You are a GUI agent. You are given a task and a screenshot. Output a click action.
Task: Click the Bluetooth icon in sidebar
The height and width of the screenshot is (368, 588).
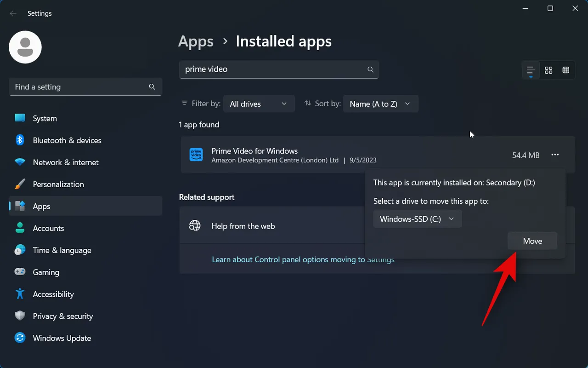tap(20, 140)
